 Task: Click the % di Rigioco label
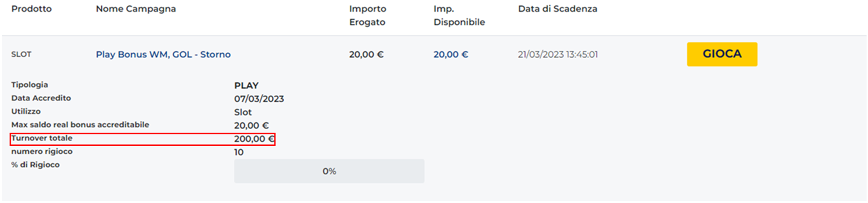coord(35,165)
